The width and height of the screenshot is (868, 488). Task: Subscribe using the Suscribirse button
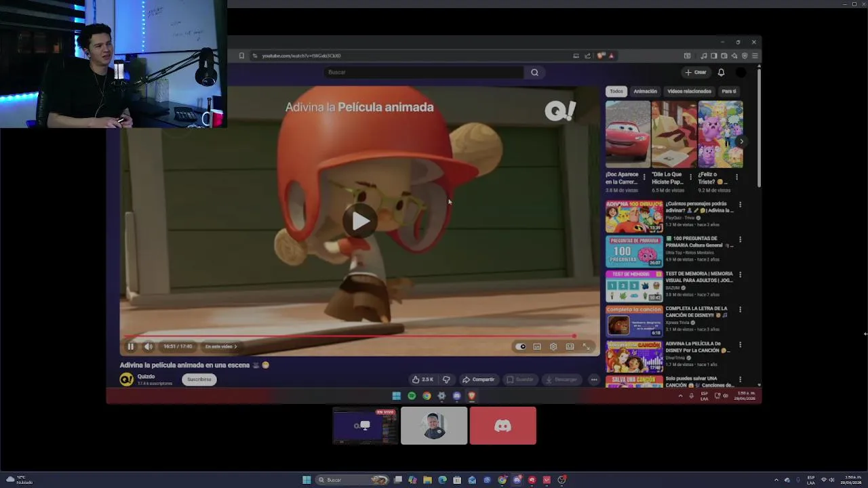pyautogui.click(x=199, y=380)
